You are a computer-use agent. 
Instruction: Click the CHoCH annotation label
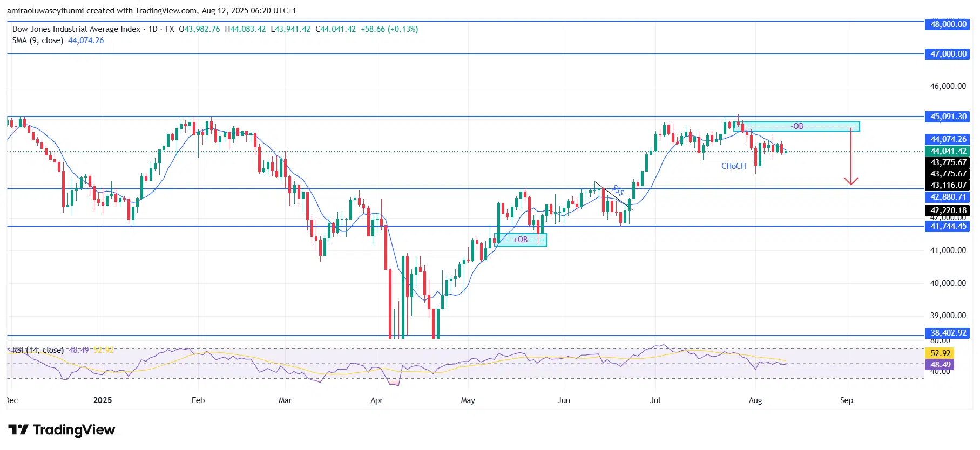pyautogui.click(x=733, y=166)
